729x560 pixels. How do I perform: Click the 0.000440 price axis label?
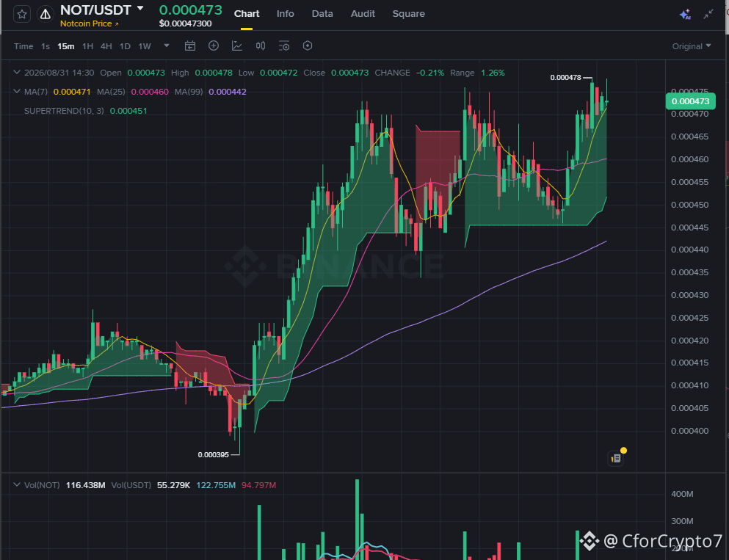point(689,250)
